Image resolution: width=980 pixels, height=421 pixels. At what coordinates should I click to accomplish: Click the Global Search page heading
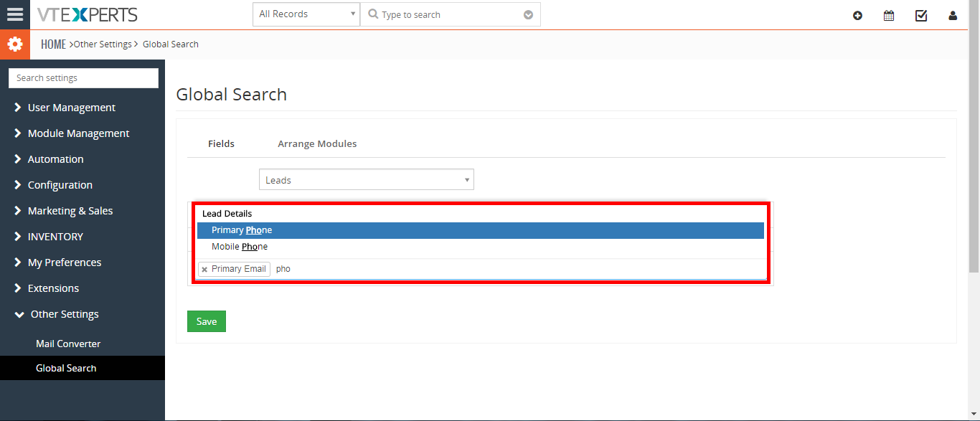click(232, 95)
